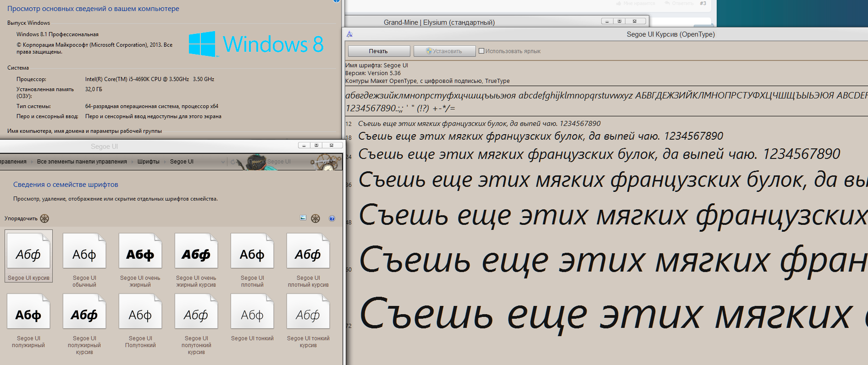
Task: Navigate to Все элементы панели управления breadcrumb
Action: (x=82, y=162)
